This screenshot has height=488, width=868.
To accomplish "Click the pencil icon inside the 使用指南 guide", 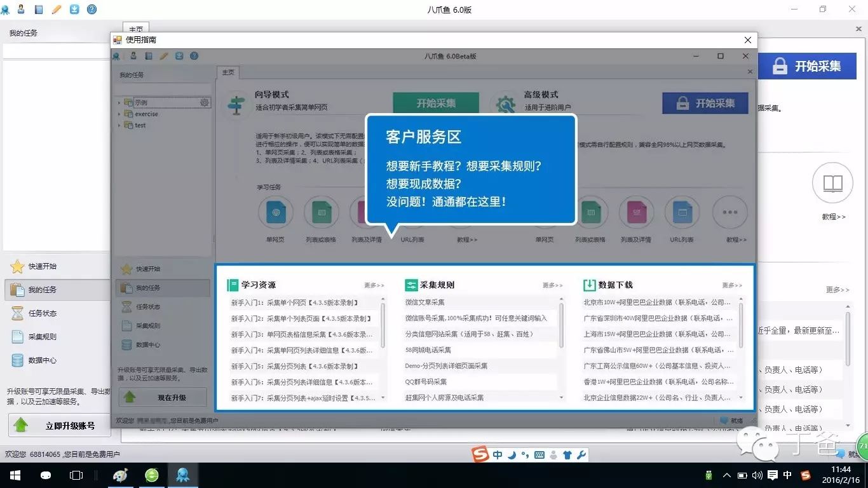I will click(x=164, y=56).
